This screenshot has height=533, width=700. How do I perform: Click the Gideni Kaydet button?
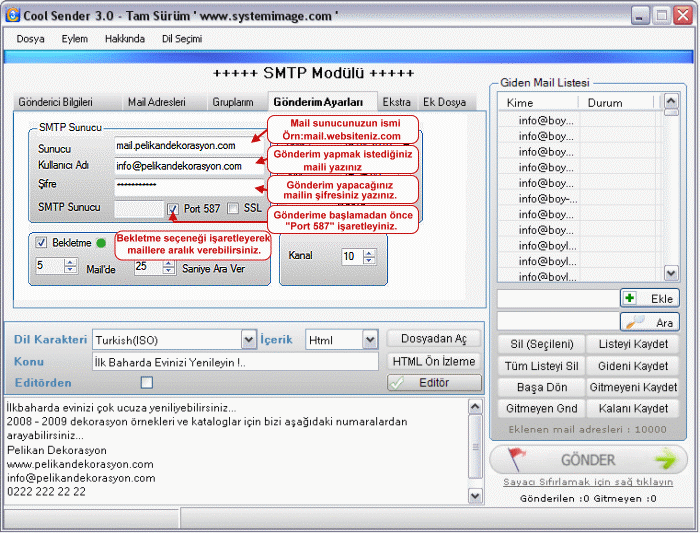633,366
